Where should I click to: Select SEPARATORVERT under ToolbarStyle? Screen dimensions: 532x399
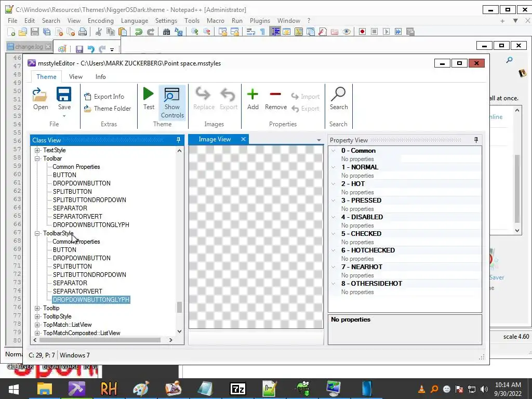point(77,291)
